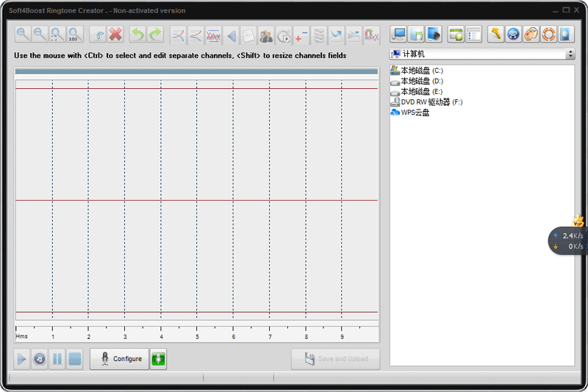Apply the fade in curve effect
588x392 pixels.
178,35
